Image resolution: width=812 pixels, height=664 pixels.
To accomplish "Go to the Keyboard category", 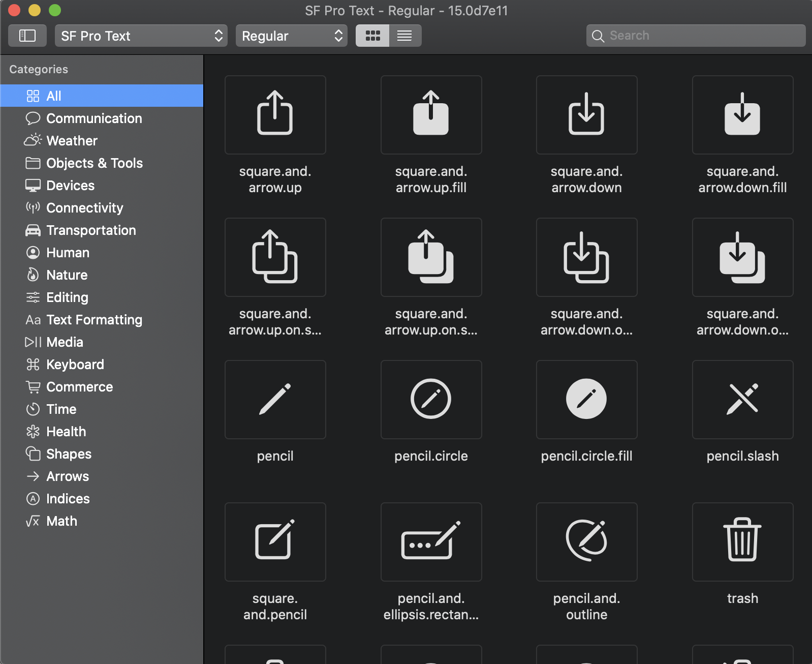I will (x=102, y=364).
